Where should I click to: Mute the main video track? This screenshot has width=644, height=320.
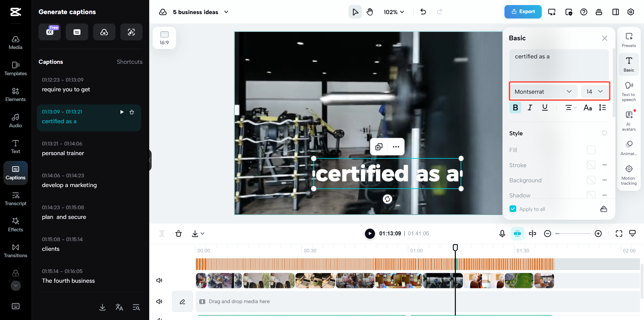coord(159,280)
